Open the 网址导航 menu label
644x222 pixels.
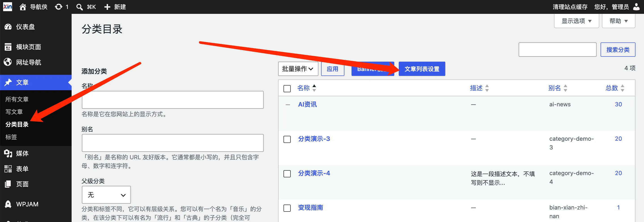(28, 62)
